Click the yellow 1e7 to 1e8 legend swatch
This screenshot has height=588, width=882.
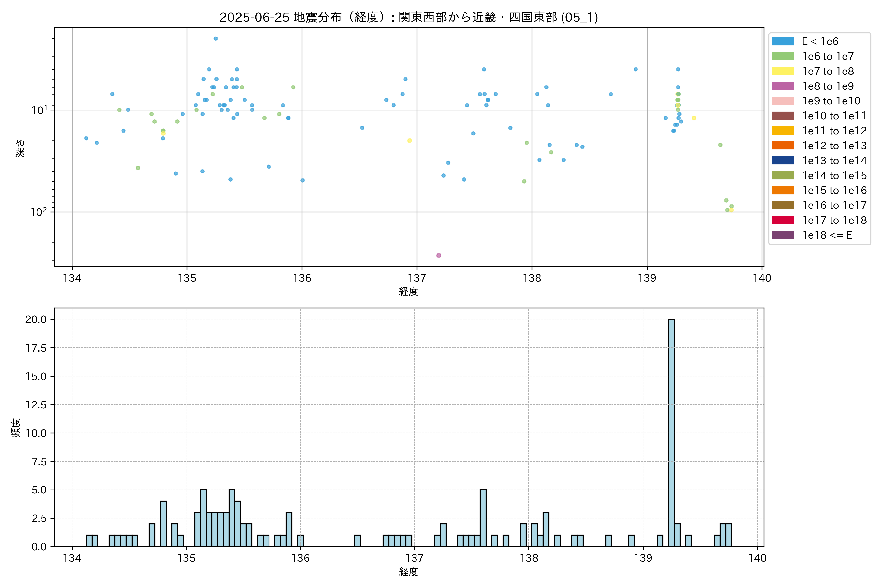click(783, 71)
